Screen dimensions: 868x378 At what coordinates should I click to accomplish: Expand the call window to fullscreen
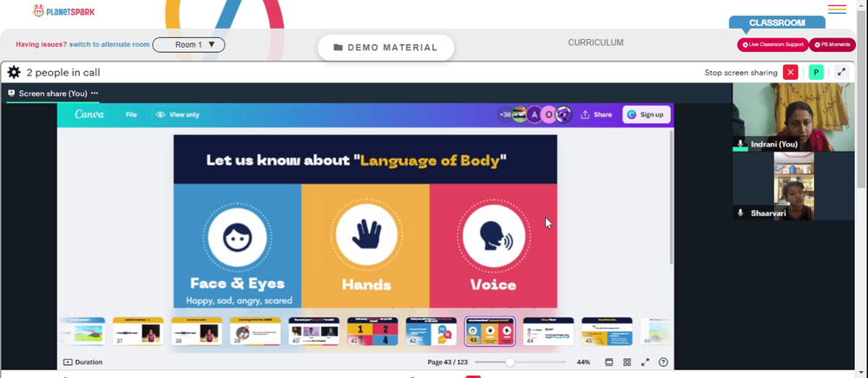[841, 73]
